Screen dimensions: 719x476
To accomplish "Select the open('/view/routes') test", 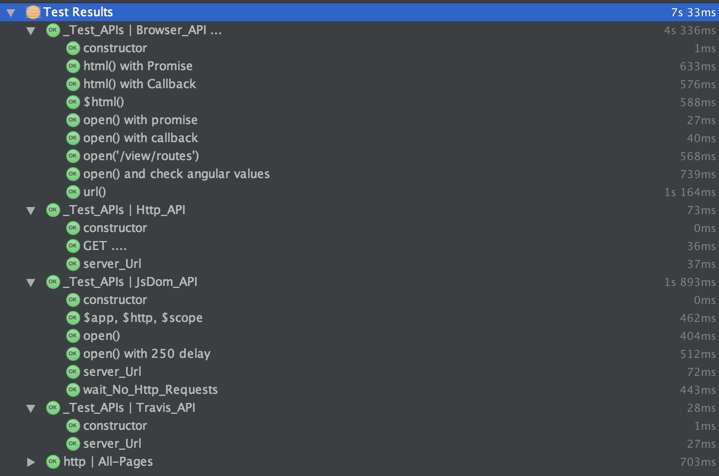I will pyautogui.click(x=141, y=156).
